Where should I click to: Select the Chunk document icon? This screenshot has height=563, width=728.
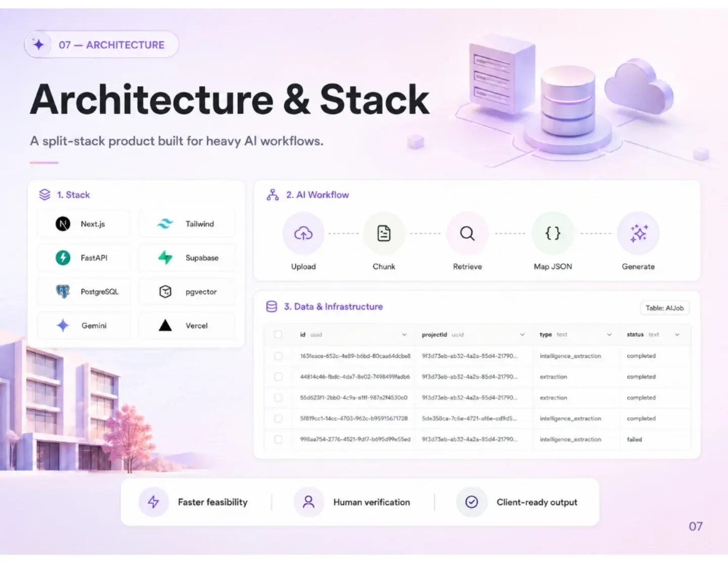point(384,233)
